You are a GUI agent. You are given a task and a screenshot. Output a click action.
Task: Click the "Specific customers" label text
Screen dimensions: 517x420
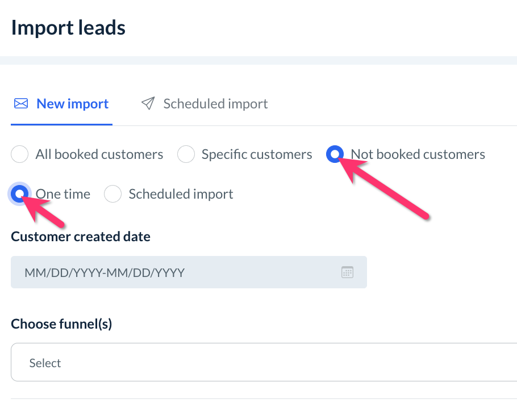tap(257, 154)
